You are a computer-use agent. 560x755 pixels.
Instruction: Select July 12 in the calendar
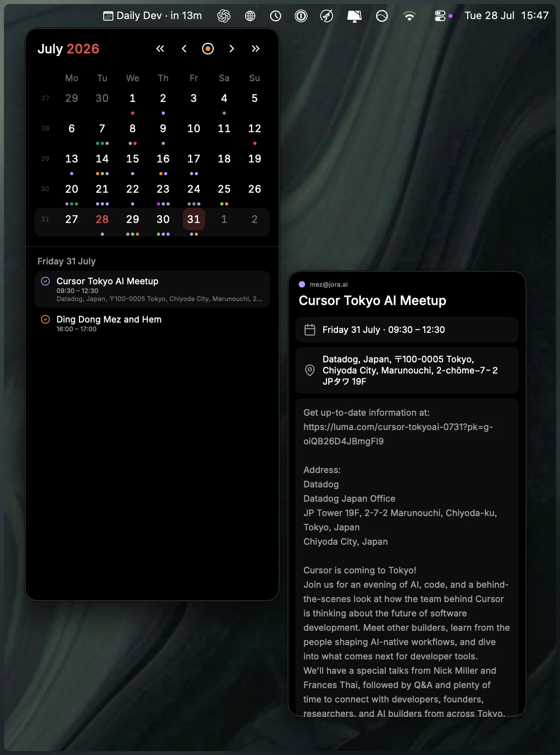[x=255, y=128]
